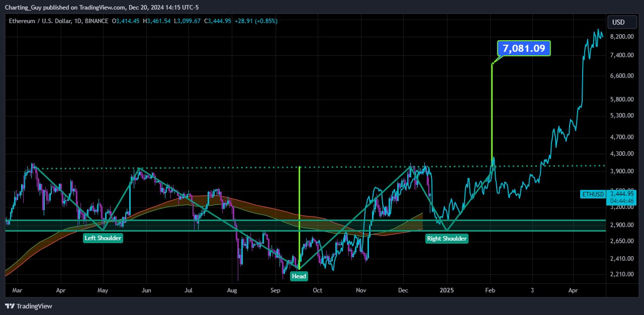Select the 2025 marker on time axis
The width and height of the screenshot is (644, 315).
pyautogui.click(x=446, y=290)
